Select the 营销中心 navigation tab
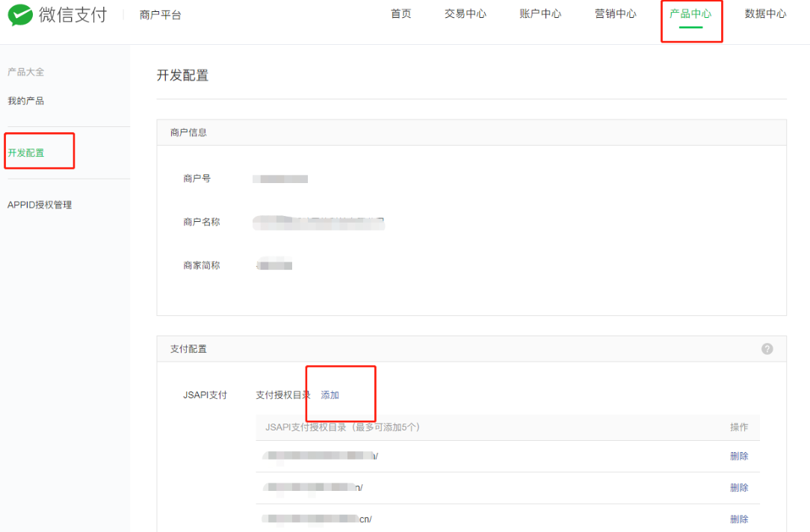 616,14
